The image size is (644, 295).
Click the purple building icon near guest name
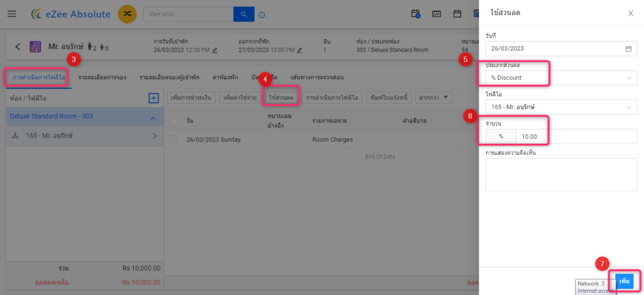(x=35, y=47)
